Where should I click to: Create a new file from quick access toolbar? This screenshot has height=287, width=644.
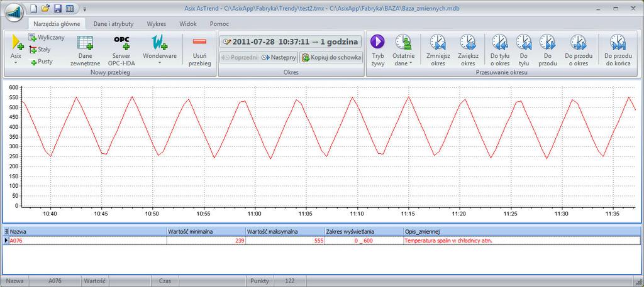pyautogui.click(x=35, y=8)
